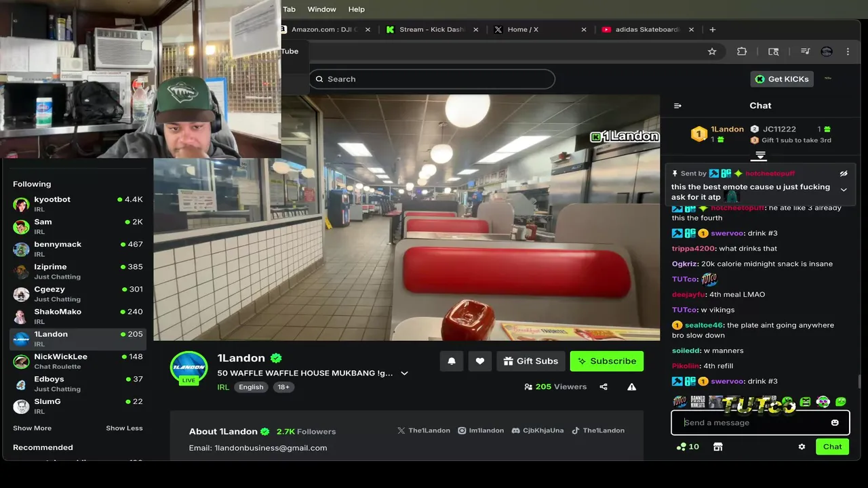Click Ogkriz username in chat
Image resolution: width=868 pixels, height=488 pixels.
coord(685,264)
